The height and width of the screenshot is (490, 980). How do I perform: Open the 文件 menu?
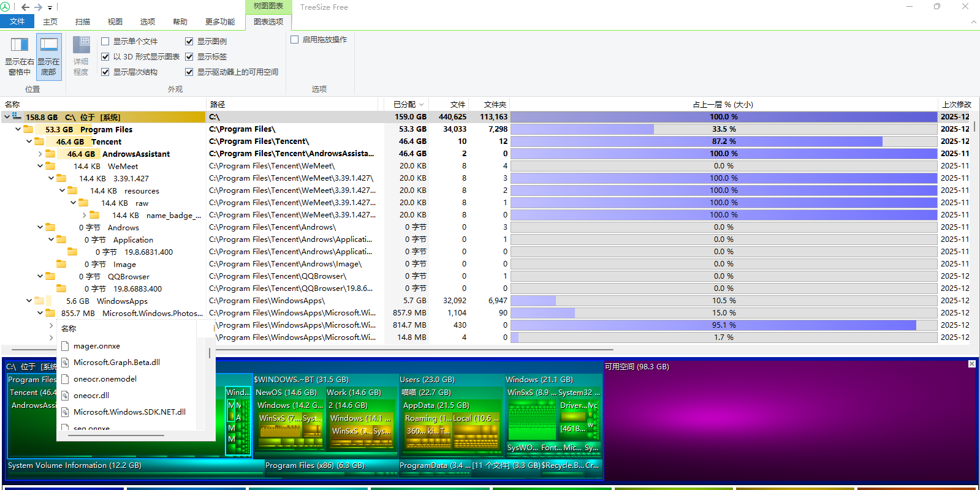(x=17, y=21)
